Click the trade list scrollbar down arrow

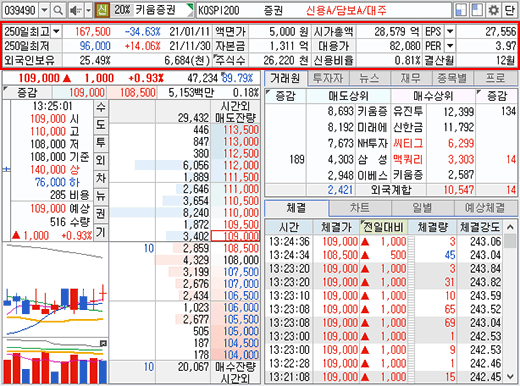pos(510,377)
